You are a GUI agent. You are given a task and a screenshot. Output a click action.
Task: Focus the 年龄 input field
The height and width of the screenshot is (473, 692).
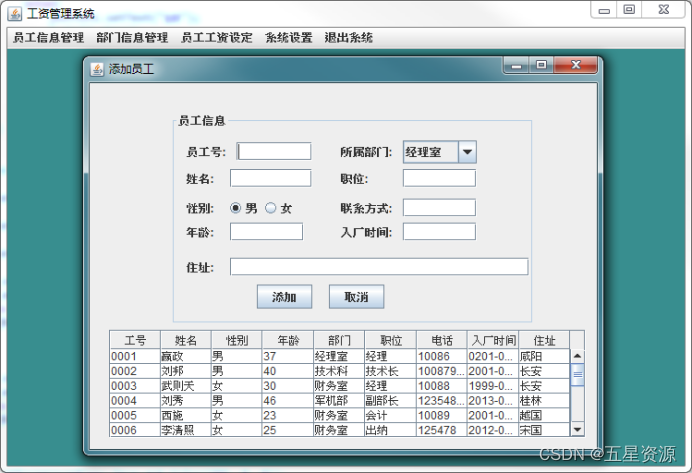266,231
